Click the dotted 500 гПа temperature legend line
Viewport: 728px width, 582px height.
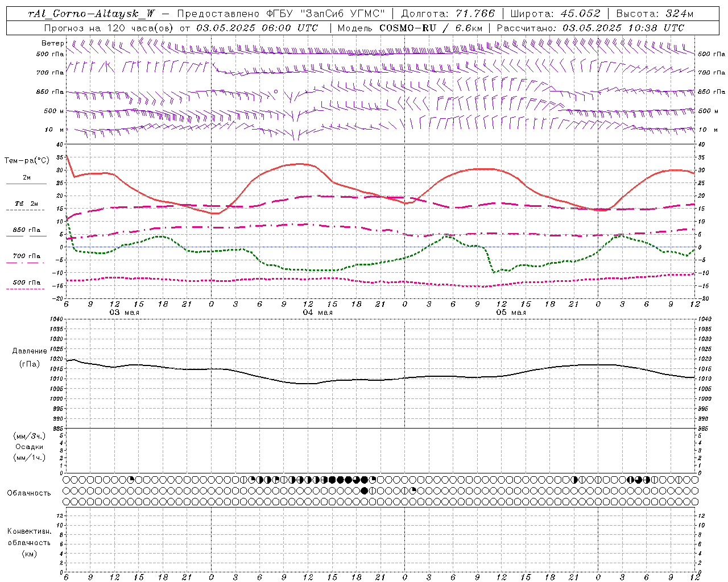tap(25, 289)
